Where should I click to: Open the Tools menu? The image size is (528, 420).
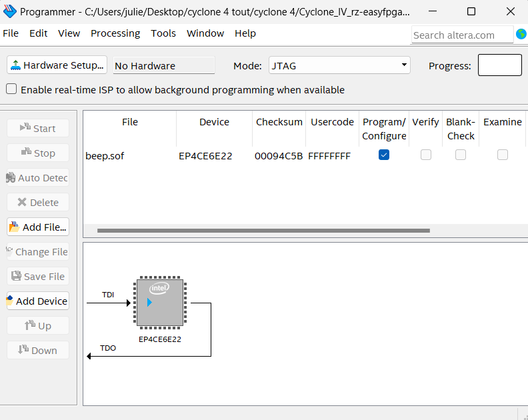point(163,33)
